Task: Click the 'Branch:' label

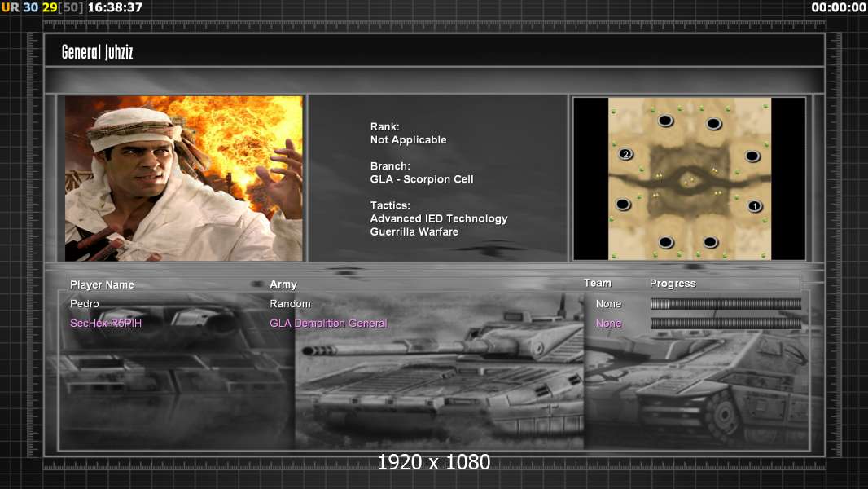Action: (x=390, y=166)
